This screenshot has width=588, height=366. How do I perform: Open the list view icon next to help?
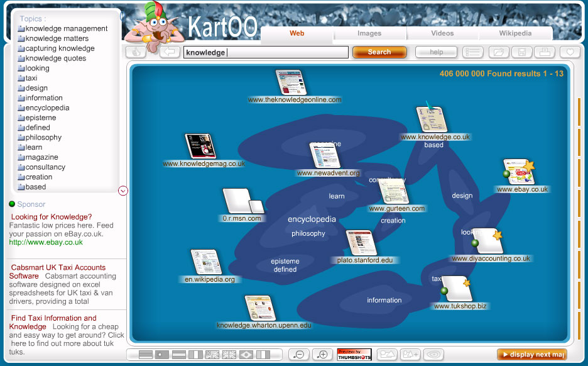[472, 52]
